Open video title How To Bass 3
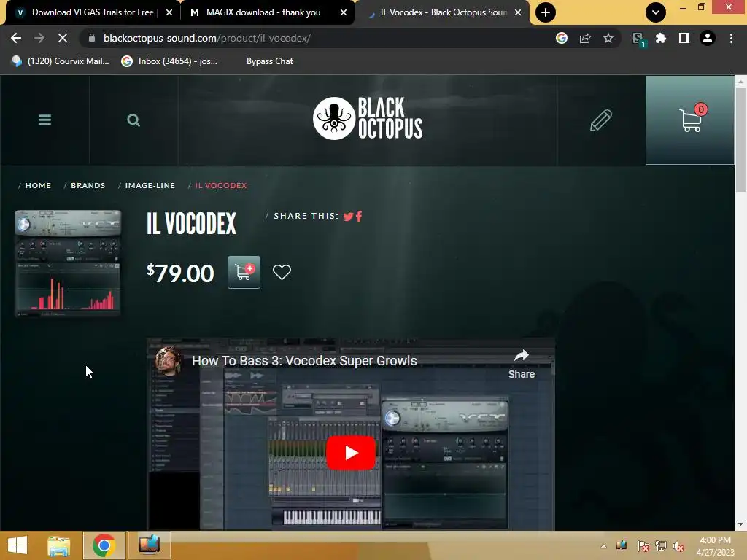The width and height of the screenshot is (747, 560). tap(304, 361)
